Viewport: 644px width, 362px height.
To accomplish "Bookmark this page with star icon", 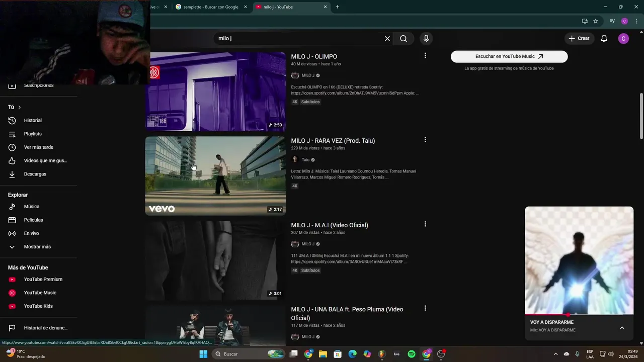I will pos(596,21).
